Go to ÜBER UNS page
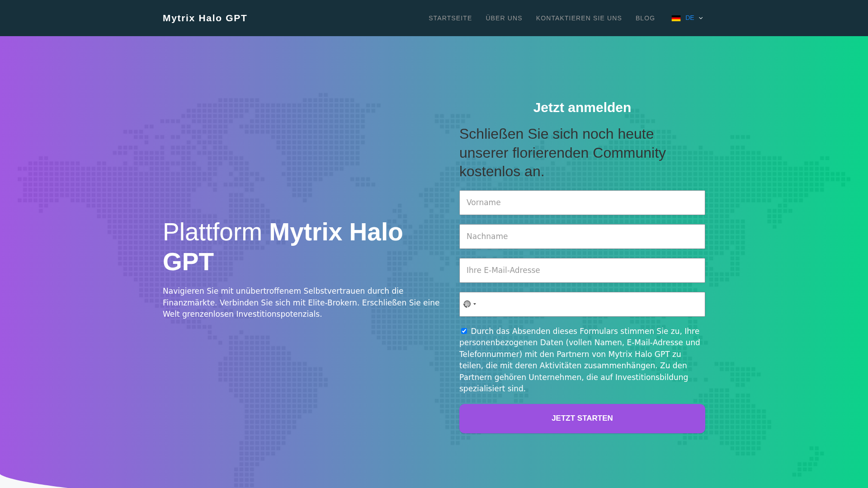868x488 pixels. 504,18
